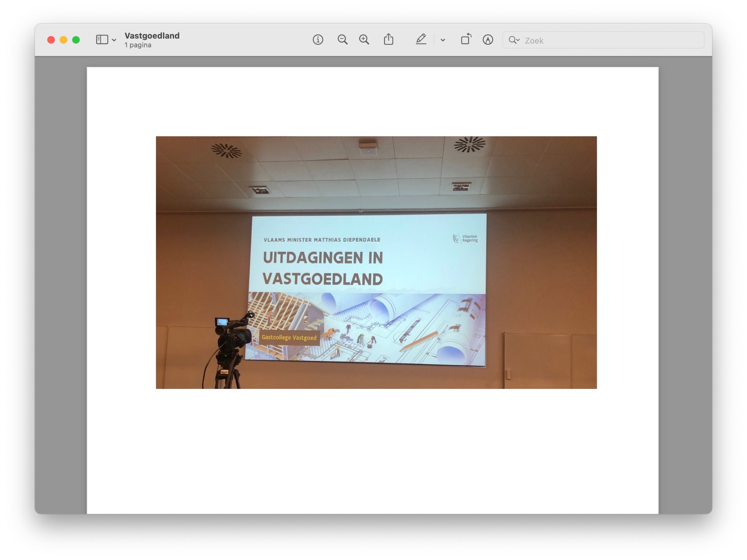Click the Vlaamse Regering logo
The width and height of the screenshot is (747, 560).
(x=465, y=238)
